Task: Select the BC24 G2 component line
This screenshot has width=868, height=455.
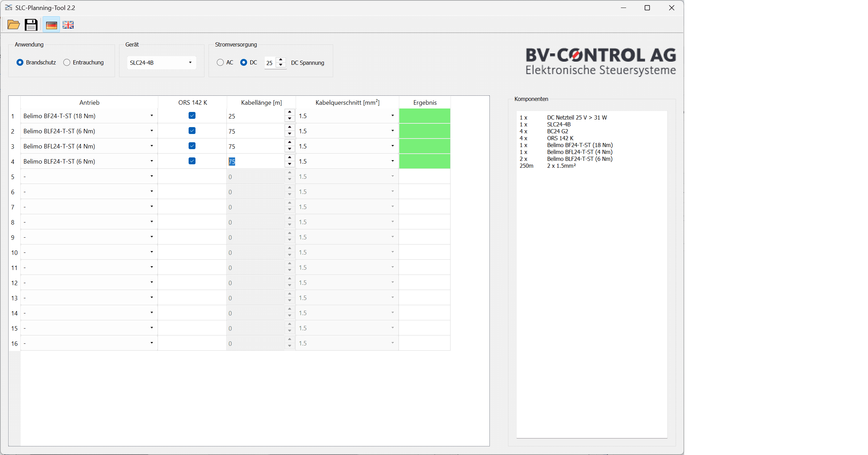Action: tap(544, 131)
